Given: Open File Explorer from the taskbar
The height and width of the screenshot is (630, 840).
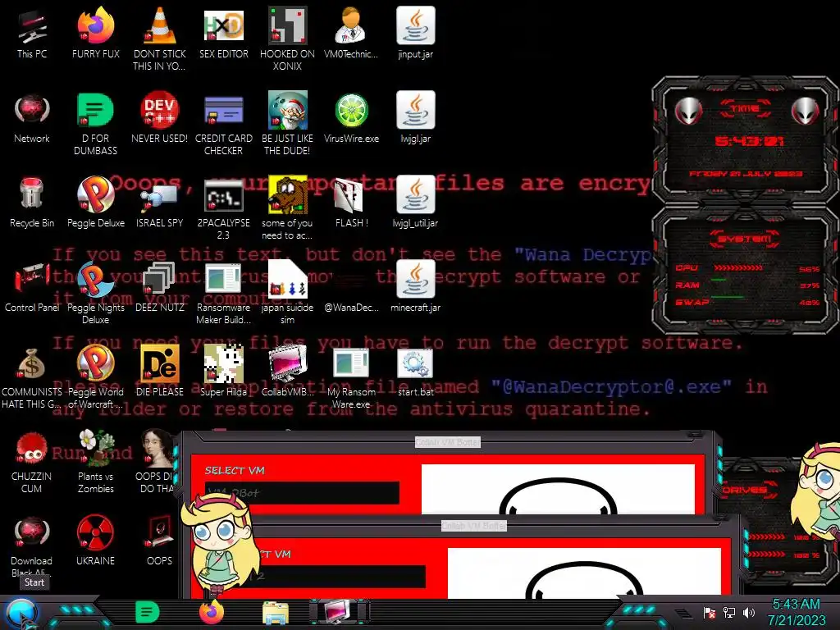Looking at the screenshot, I should point(276,613).
